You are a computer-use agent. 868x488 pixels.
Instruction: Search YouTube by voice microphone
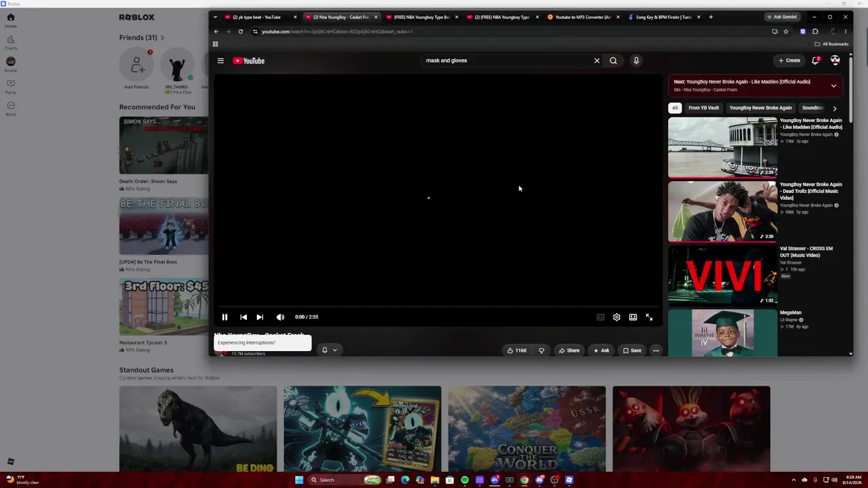point(636,61)
